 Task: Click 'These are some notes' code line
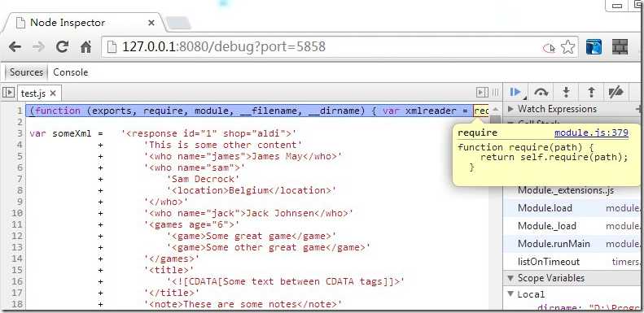[x=243, y=304]
